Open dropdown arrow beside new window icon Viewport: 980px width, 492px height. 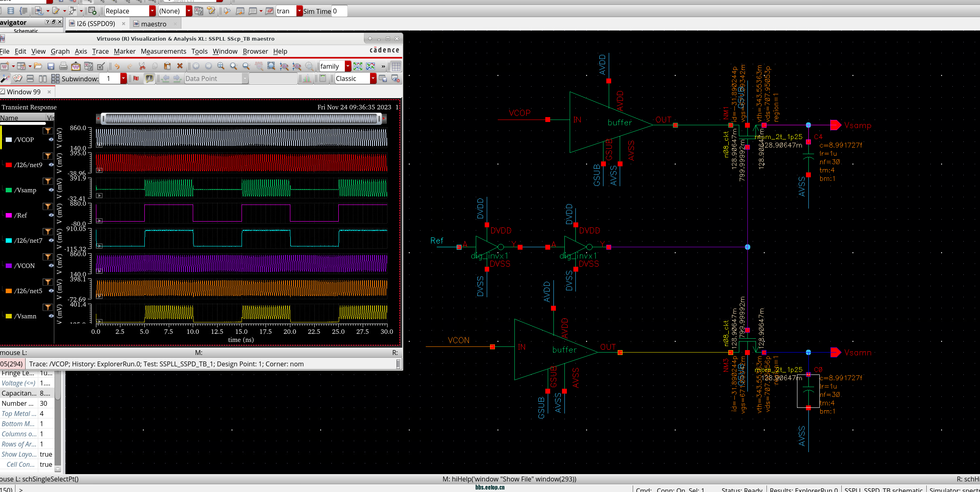click(13, 66)
